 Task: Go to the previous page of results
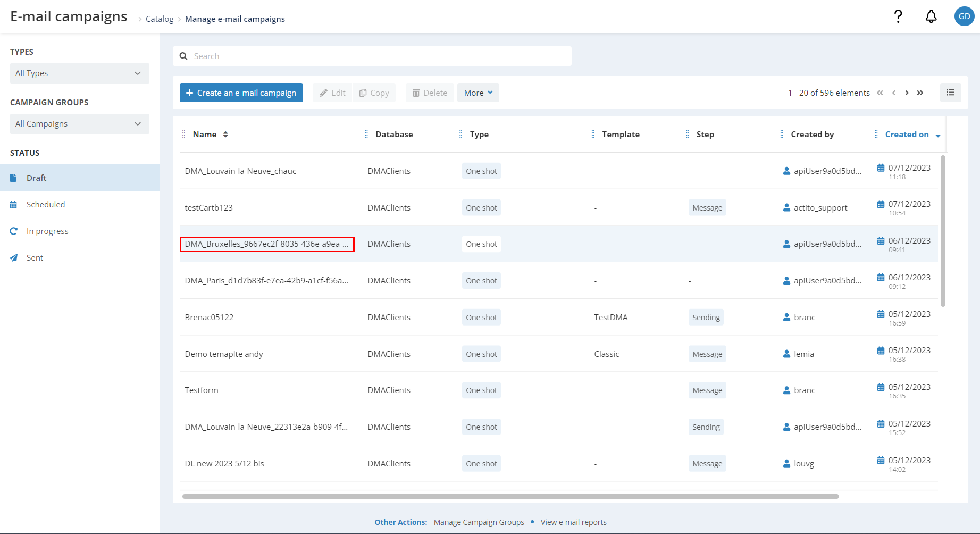click(894, 93)
